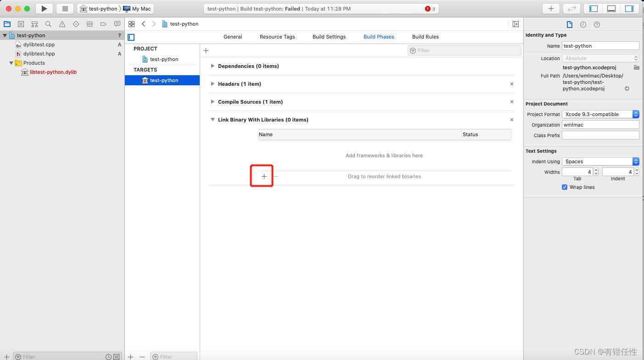Toggle the project and targets list sidebar

click(x=131, y=37)
